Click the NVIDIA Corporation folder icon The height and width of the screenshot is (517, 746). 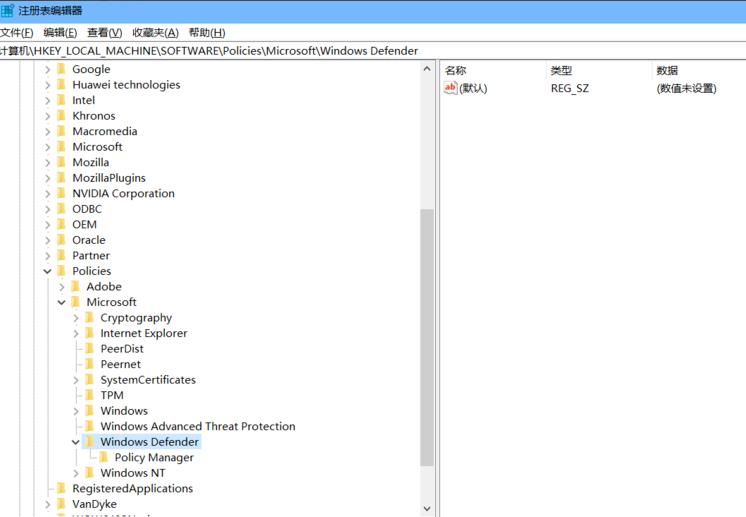[x=61, y=193]
